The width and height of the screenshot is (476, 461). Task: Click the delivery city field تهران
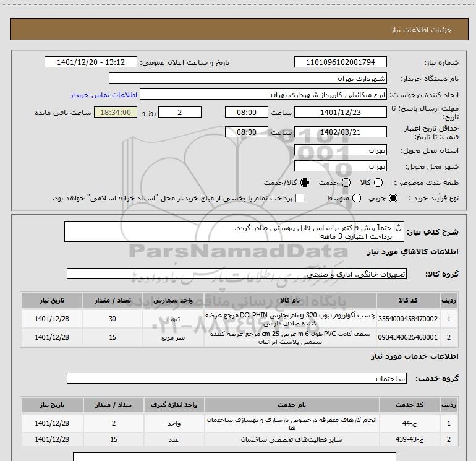coord(340,166)
